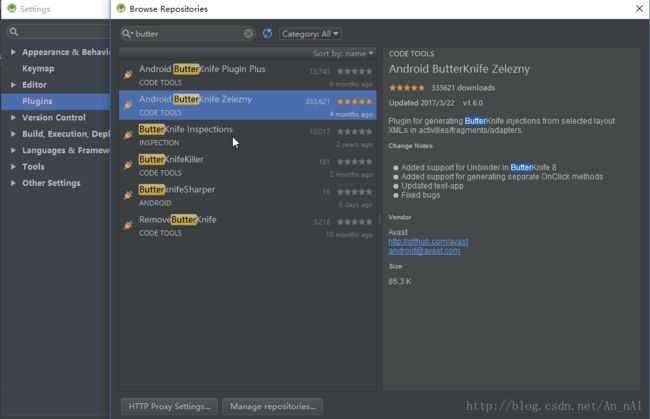Click '4 months ago' in selected row
This screenshot has height=419, width=650.
click(351, 114)
